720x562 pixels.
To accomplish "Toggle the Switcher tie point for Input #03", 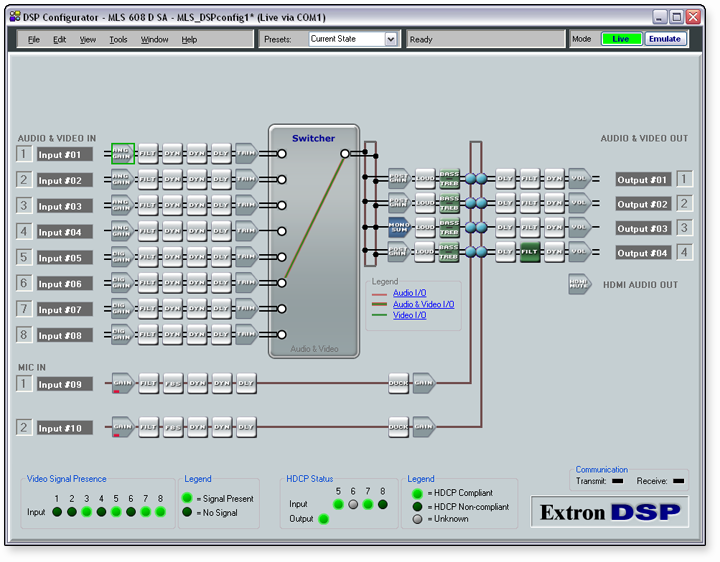I will tap(282, 205).
